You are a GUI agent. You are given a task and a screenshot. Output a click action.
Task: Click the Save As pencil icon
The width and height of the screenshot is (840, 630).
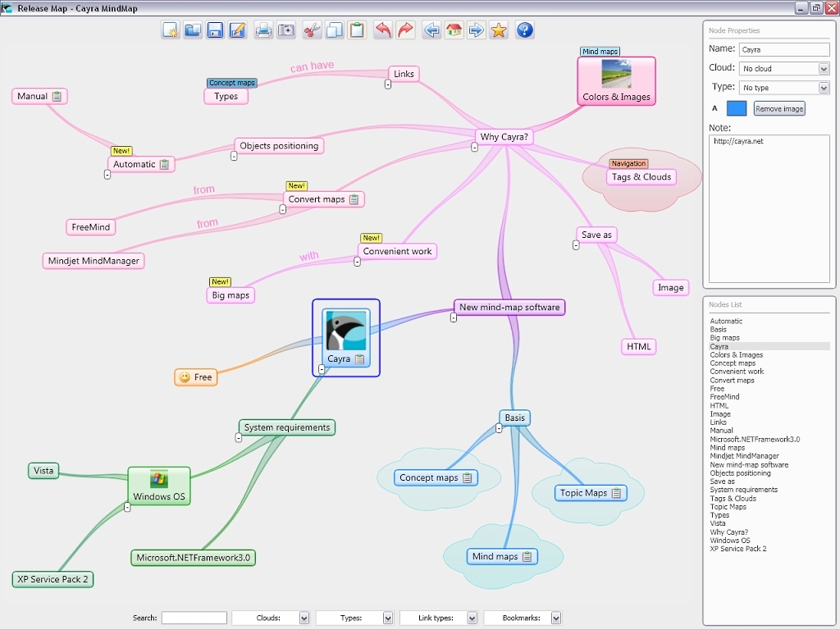(237, 30)
